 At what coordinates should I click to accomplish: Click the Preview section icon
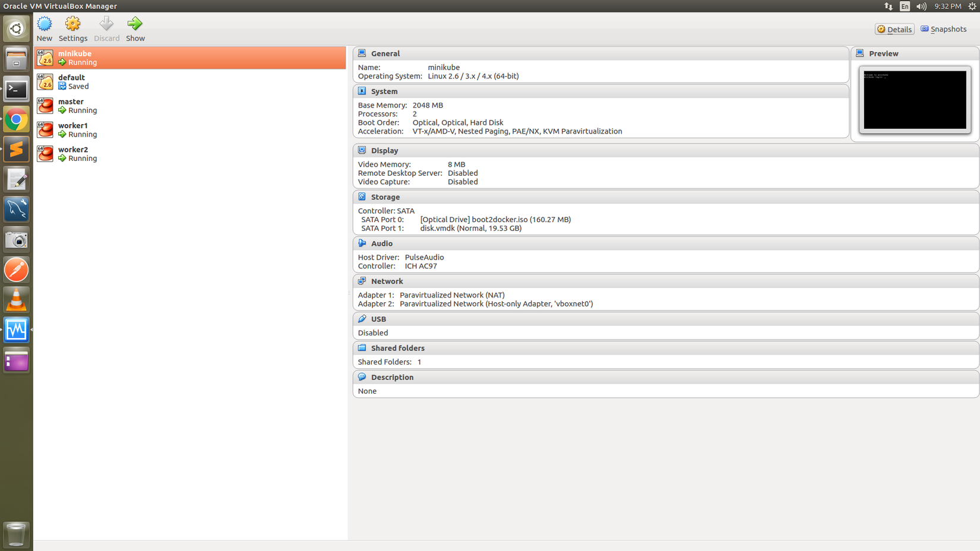tap(859, 53)
